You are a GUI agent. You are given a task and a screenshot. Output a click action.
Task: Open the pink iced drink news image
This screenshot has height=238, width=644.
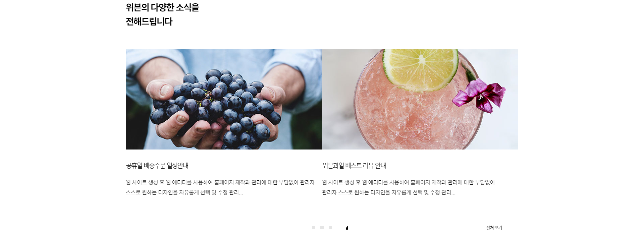[x=420, y=99]
